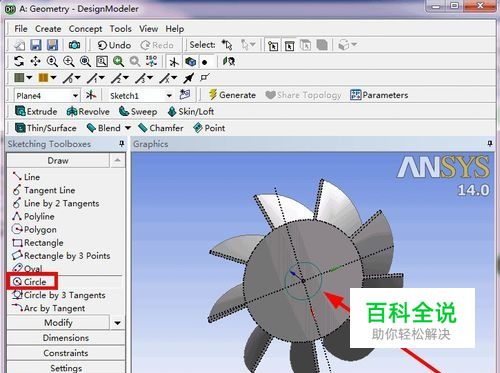
Task: Toggle edge direction arrow icon
Action: 189,78
